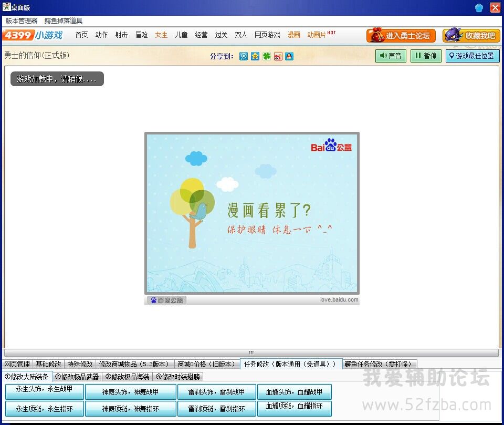The height and width of the screenshot is (425, 504).
Task: Pause the game with 暂停 button
Action: [426, 56]
